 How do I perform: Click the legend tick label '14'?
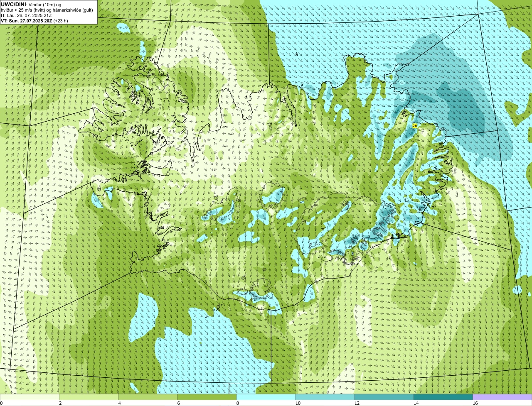(x=416, y=403)
